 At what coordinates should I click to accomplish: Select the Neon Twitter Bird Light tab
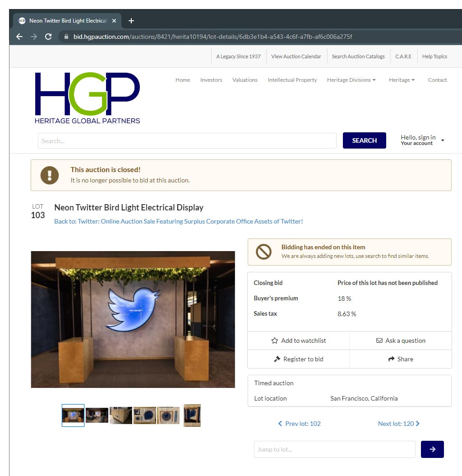67,21
